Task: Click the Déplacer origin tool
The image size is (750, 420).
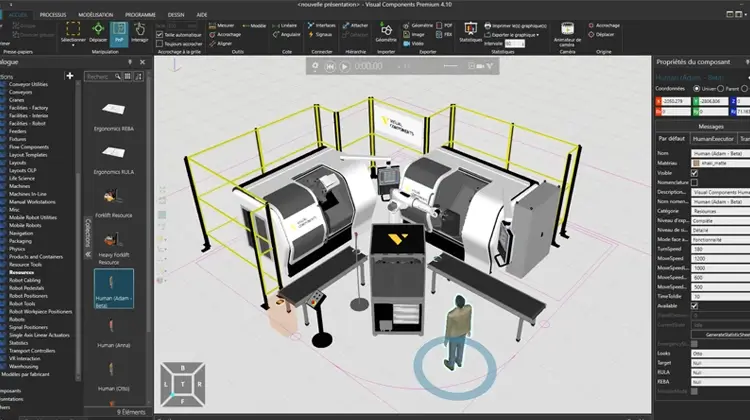Action: (x=601, y=34)
